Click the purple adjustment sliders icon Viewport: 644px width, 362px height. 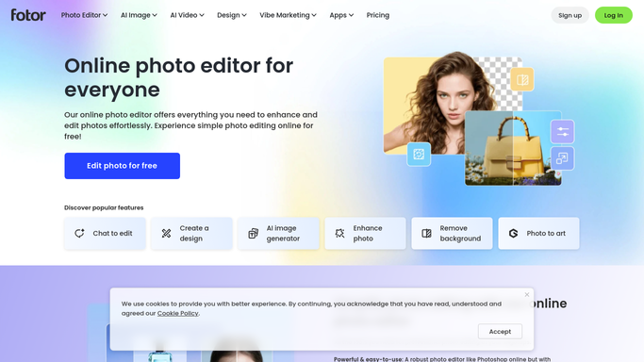[x=562, y=131]
